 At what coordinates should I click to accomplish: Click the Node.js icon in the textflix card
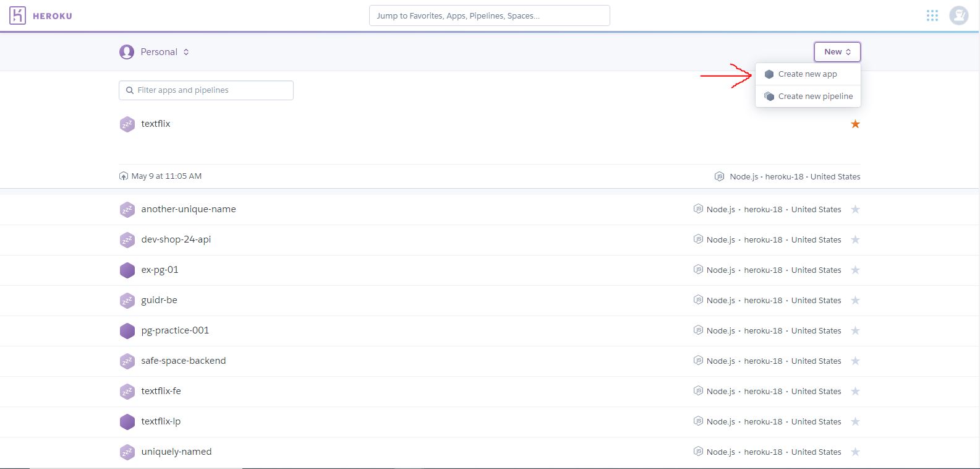click(x=719, y=176)
